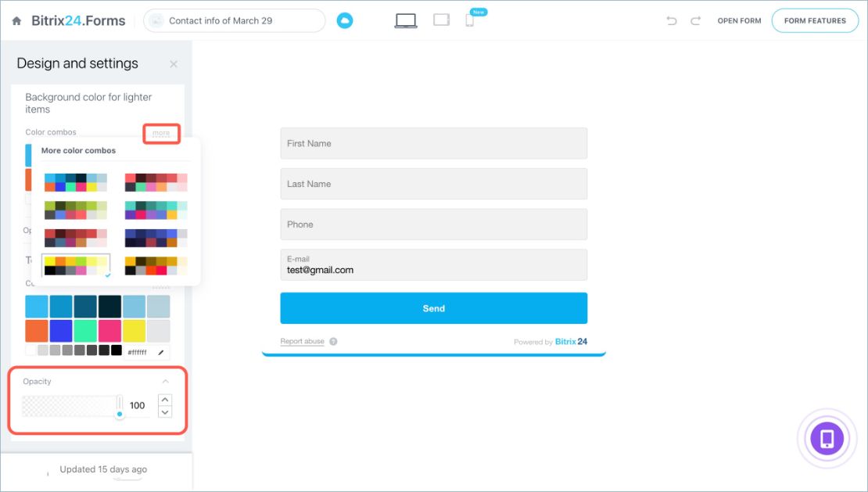Click the Phone field
The height and width of the screenshot is (492, 868).
(x=433, y=224)
